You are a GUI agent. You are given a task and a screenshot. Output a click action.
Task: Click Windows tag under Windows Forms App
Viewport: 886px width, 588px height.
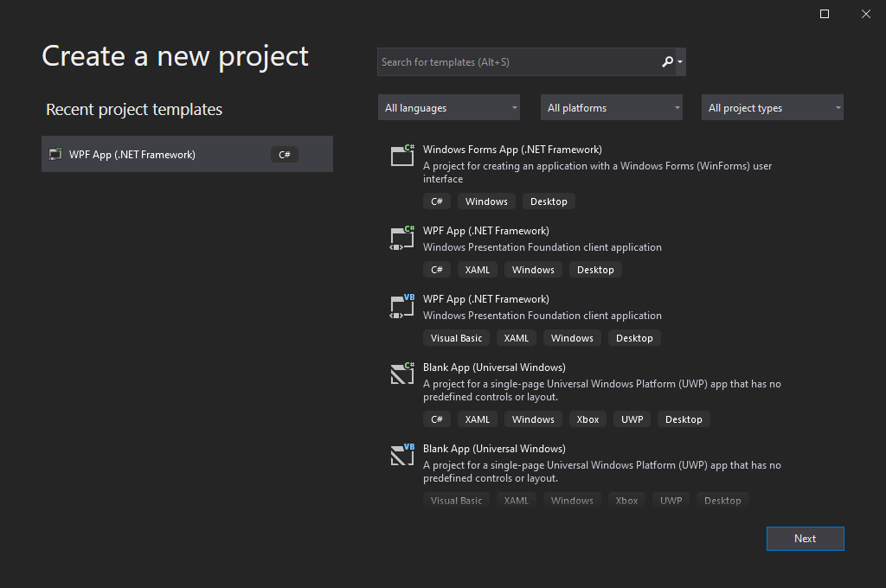click(x=486, y=201)
